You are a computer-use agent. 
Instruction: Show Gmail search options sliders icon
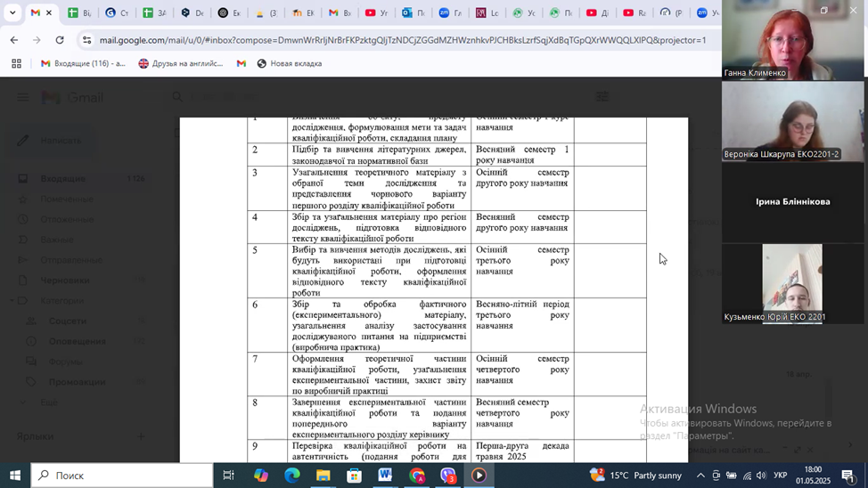[x=602, y=97]
